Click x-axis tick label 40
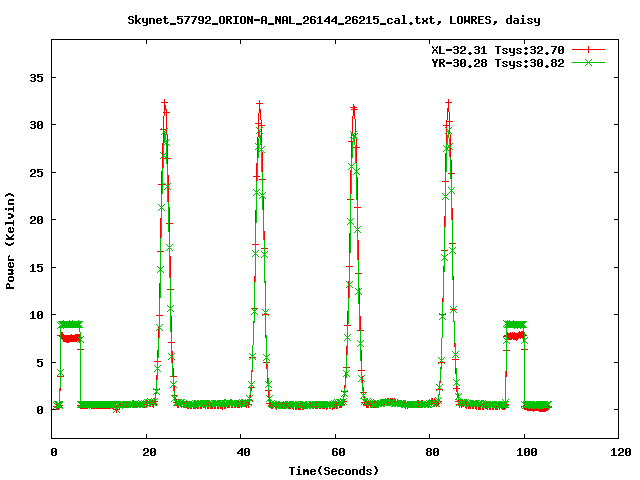 [243, 452]
